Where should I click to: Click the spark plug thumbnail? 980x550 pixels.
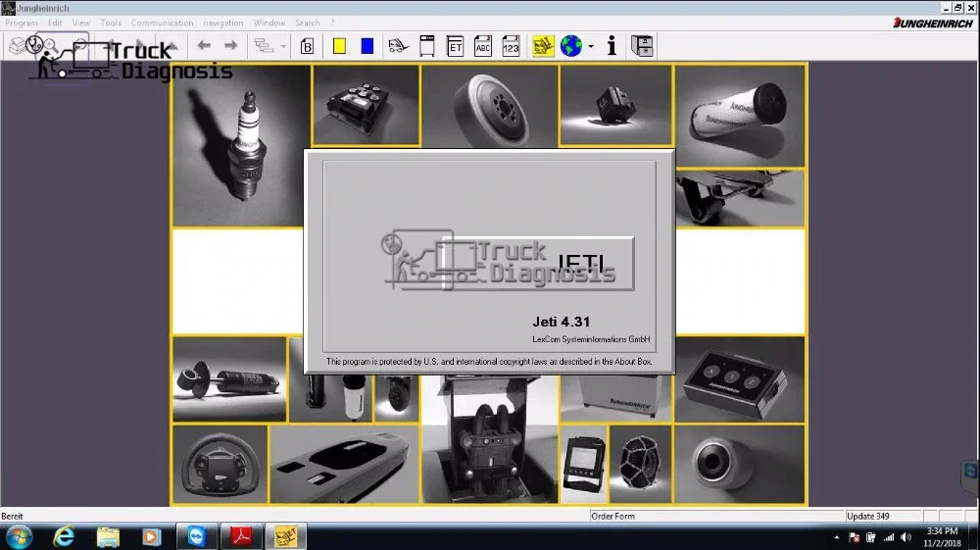[241, 146]
